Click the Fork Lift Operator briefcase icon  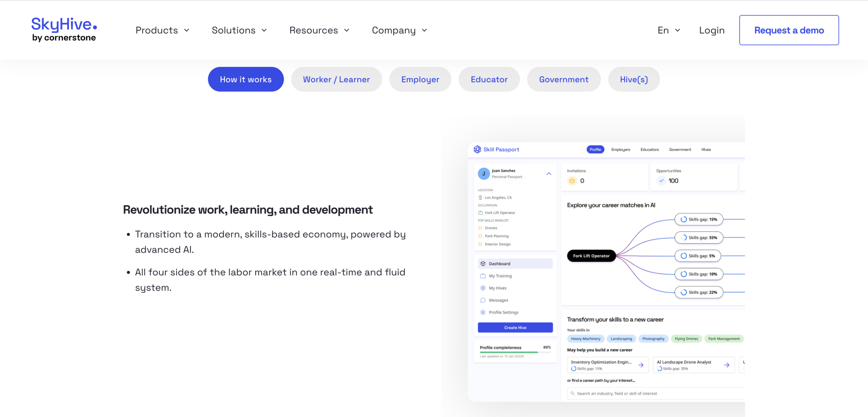[x=480, y=213]
